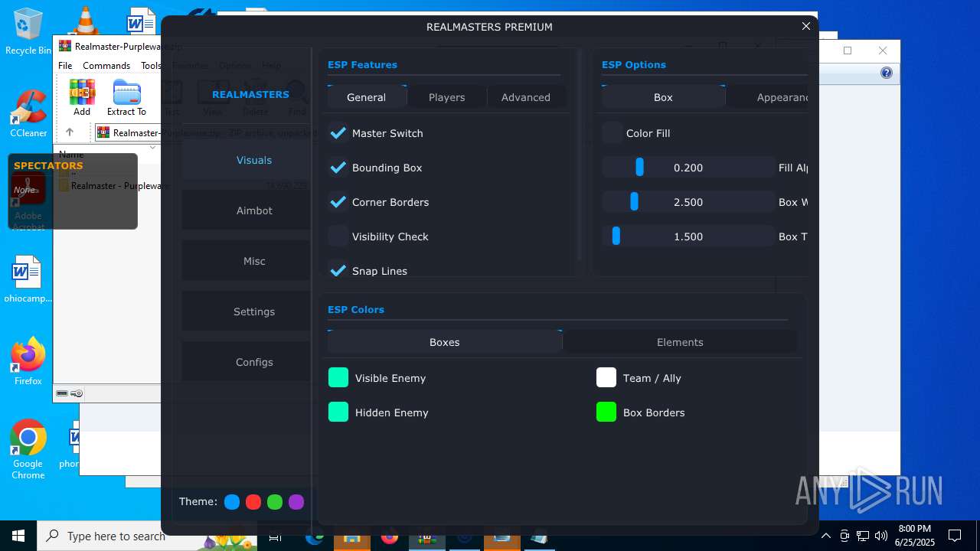The height and width of the screenshot is (551, 980).
Task: Select the Elements colors tab
Action: 680,342
